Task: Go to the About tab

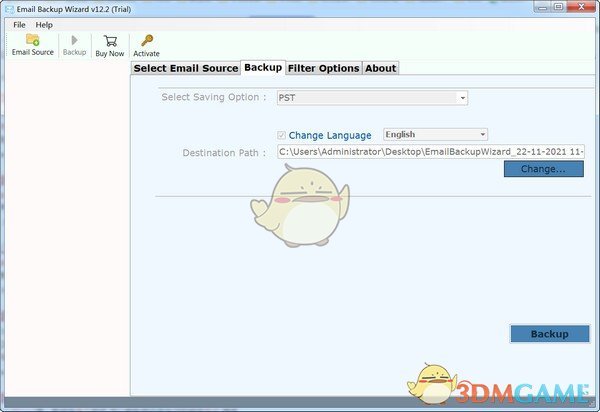Action: pyautogui.click(x=380, y=68)
